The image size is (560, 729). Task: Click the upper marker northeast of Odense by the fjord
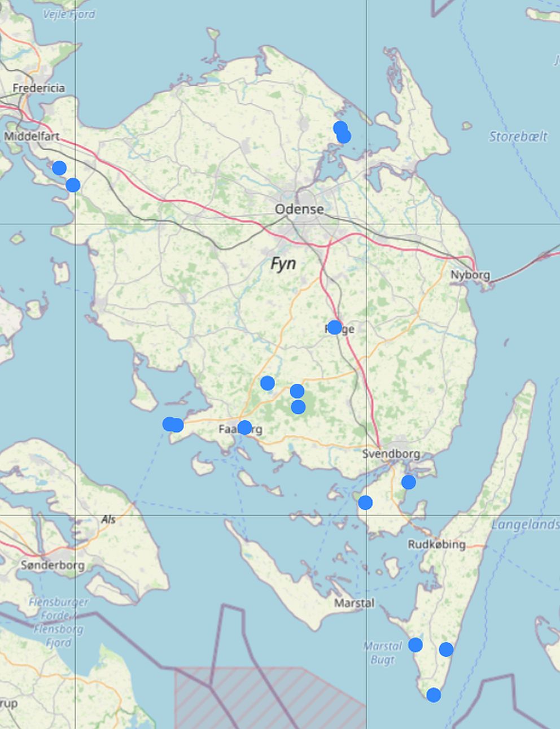340,128
